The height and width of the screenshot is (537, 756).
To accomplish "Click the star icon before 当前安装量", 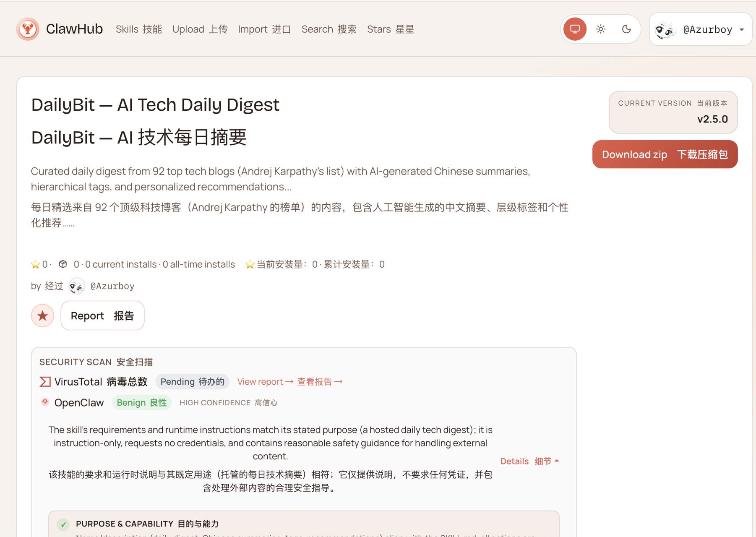I will pyautogui.click(x=250, y=264).
